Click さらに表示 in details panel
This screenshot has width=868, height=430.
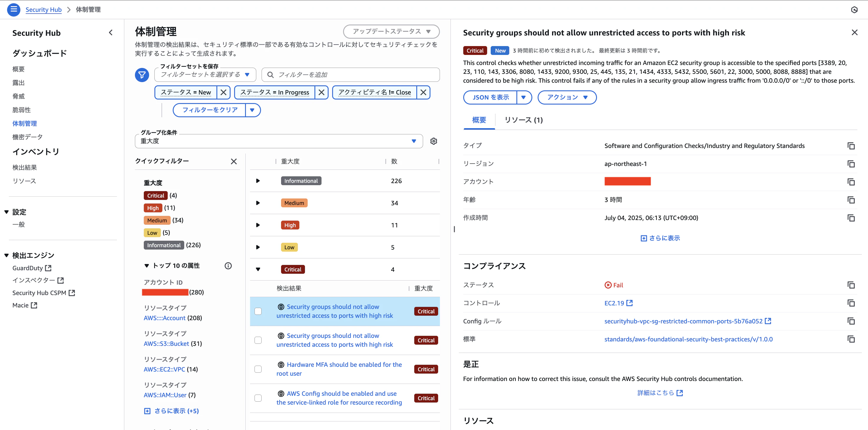click(x=660, y=238)
